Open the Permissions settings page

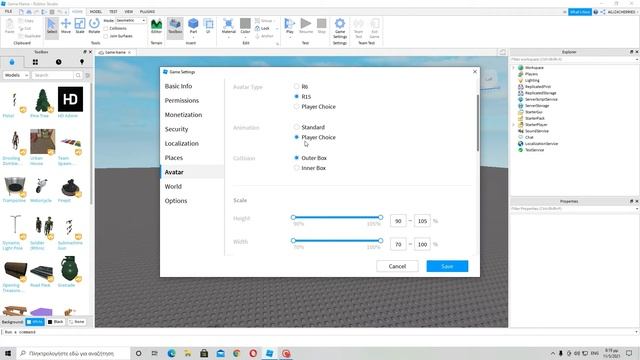pos(182,100)
